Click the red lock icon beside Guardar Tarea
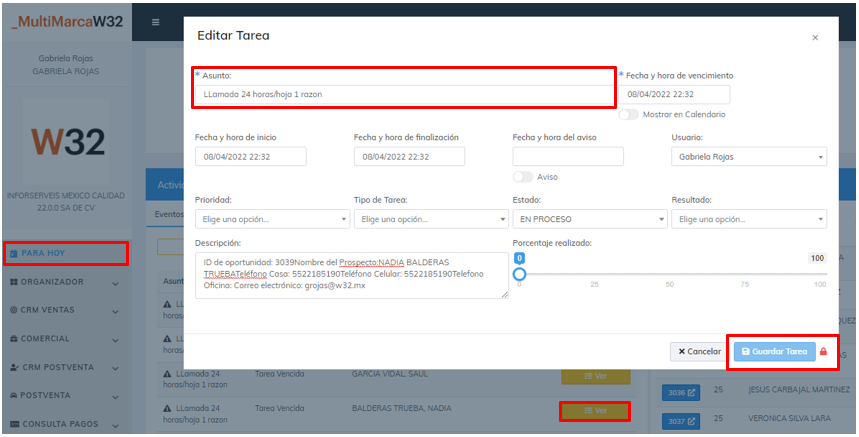The image size is (859, 437). pos(823,352)
